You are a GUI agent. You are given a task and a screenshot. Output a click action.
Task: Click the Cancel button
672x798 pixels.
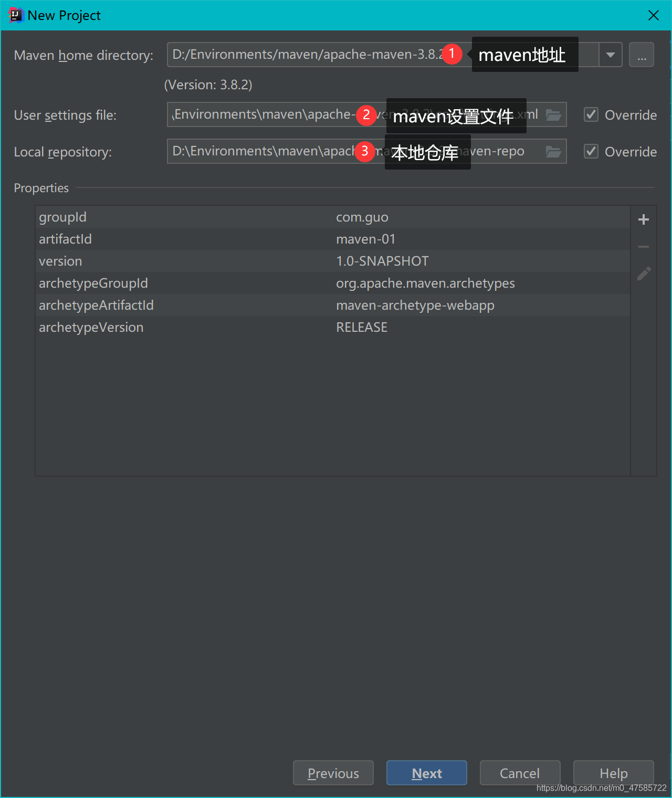coord(520,773)
